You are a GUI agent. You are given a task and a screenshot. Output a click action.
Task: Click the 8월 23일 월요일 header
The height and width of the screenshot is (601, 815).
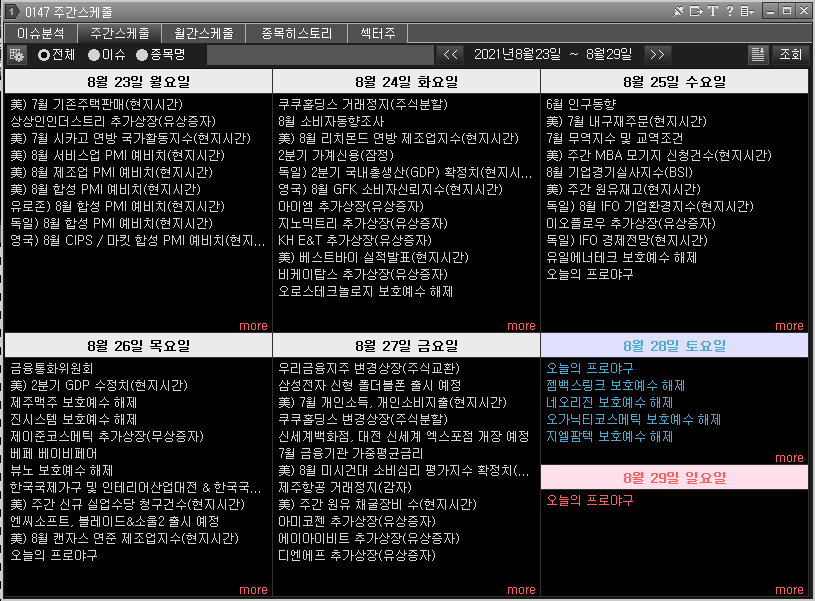pyautogui.click(x=138, y=82)
